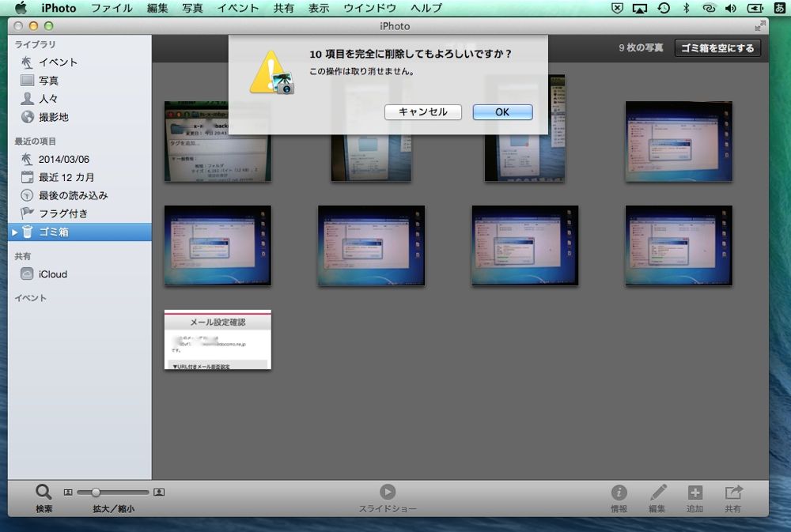Open the 情報 info panel icon
This screenshot has width=791, height=532.
pyautogui.click(x=619, y=492)
